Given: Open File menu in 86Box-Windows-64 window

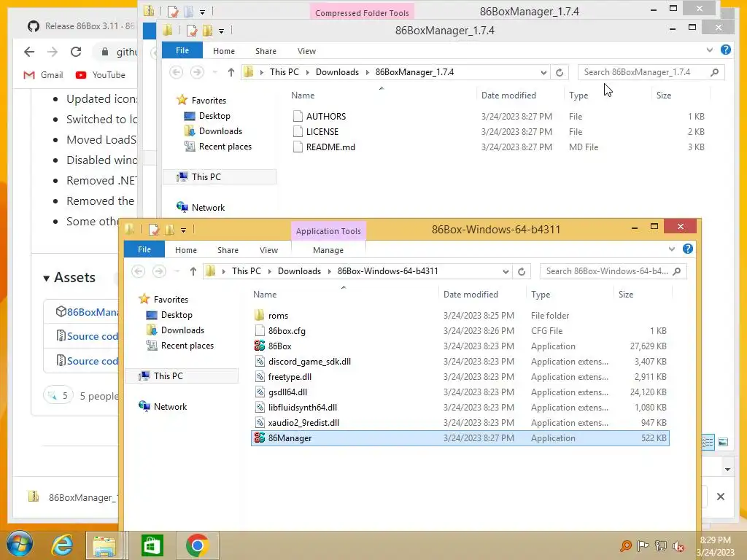Looking at the screenshot, I should (144, 249).
